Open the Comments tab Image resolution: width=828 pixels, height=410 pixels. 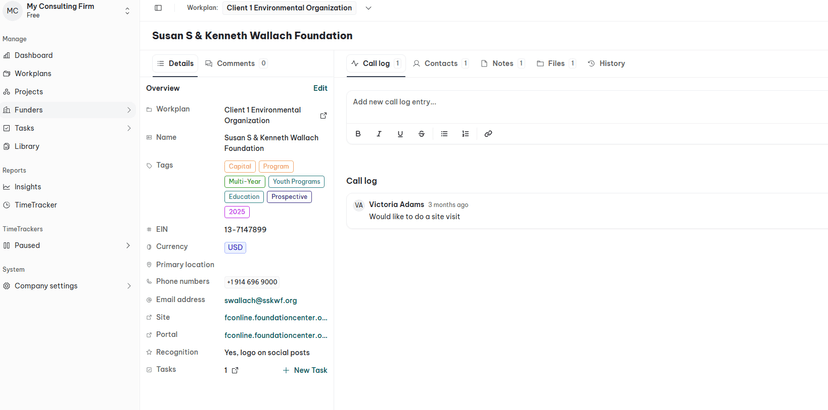pos(236,63)
